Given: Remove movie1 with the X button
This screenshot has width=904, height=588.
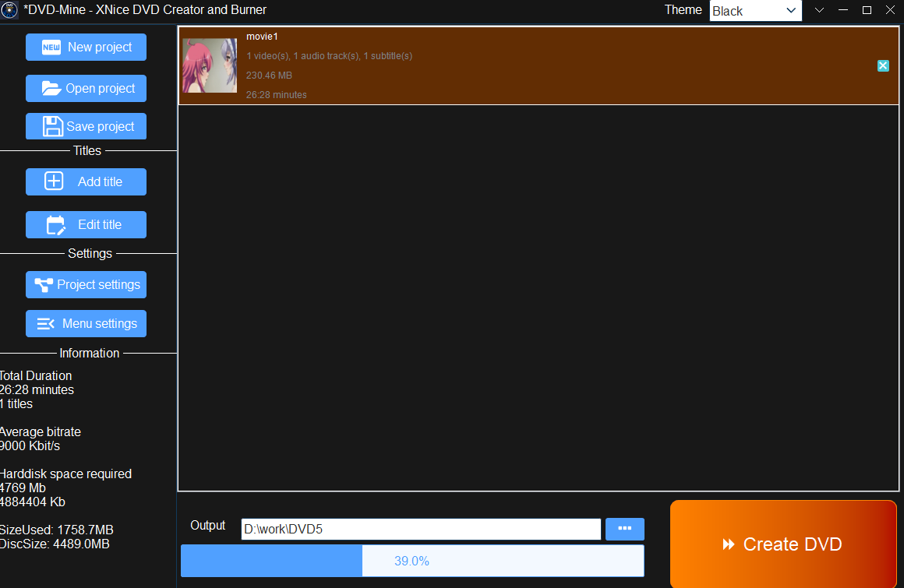Looking at the screenshot, I should click(883, 66).
